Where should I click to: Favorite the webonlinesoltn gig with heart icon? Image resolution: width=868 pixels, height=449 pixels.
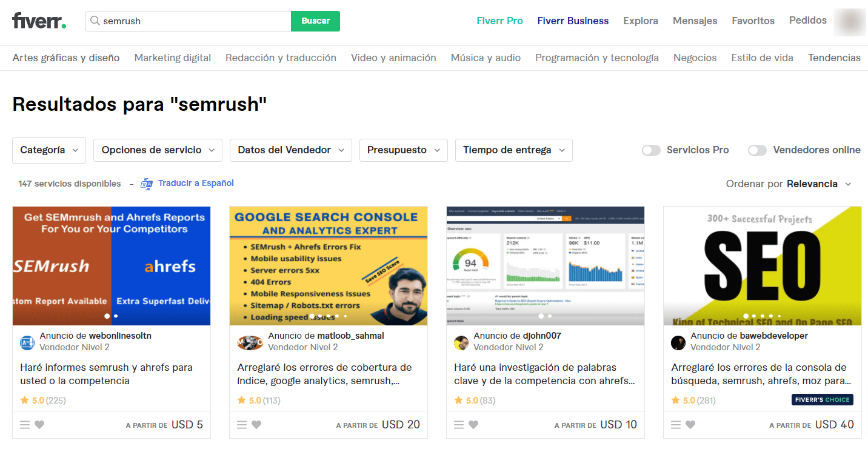[39, 425]
